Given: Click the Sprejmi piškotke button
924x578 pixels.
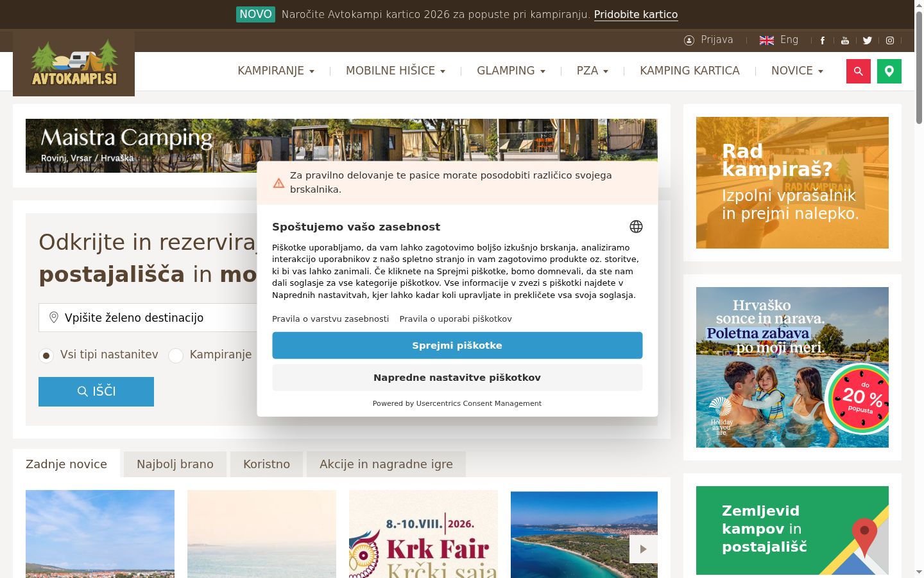Looking at the screenshot, I should (x=458, y=346).
